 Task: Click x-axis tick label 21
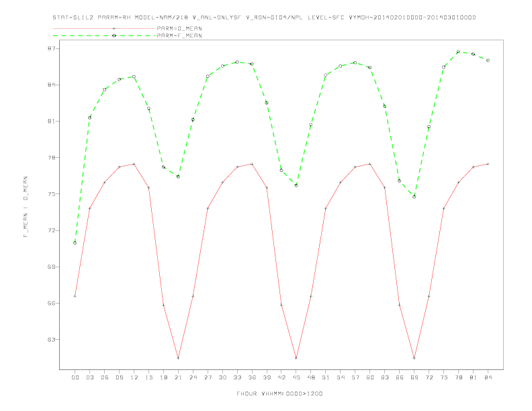(178, 377)
